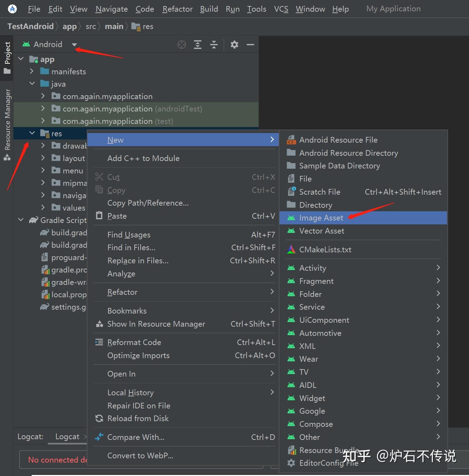Choose Android Resource Directory
Screen dimensions: 469x476
[363, 153]
